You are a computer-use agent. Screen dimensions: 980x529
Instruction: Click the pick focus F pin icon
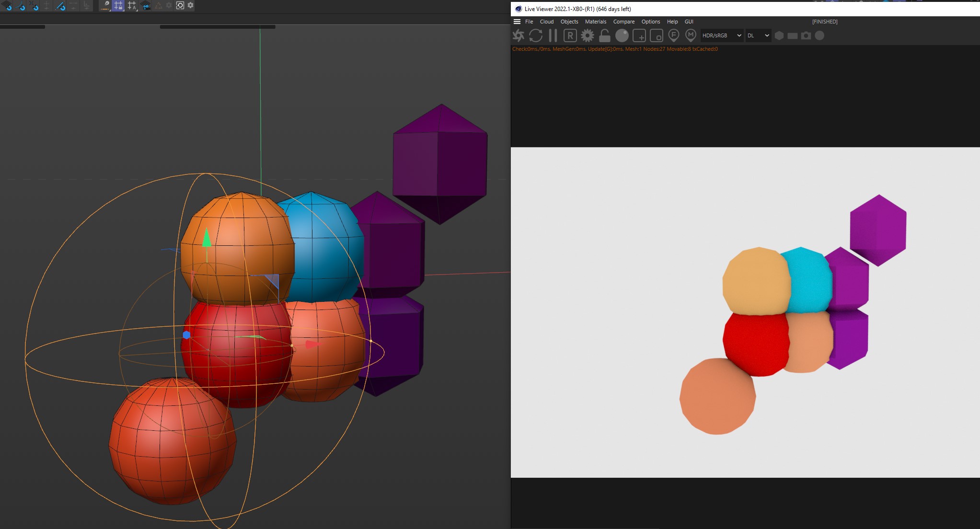click(x=673, y=35)
